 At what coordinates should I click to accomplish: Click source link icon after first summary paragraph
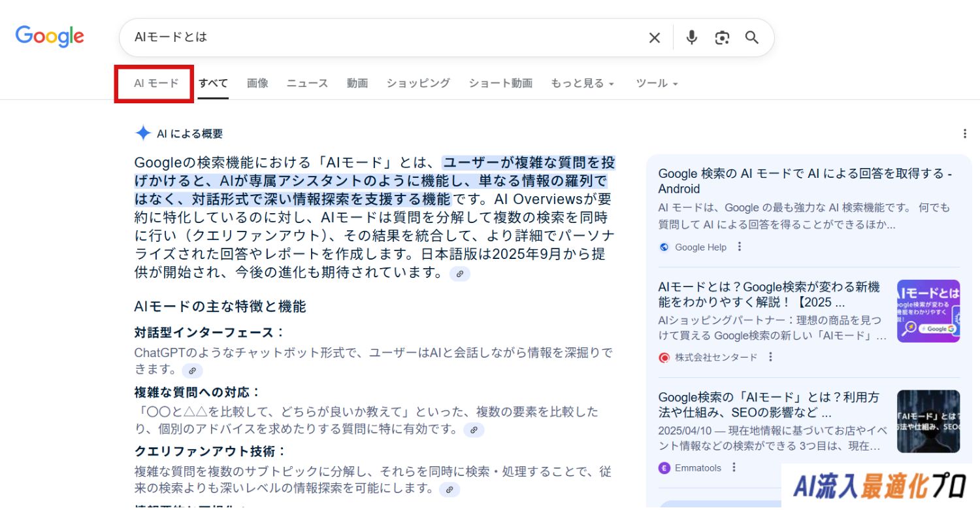(x=460, y=274)
